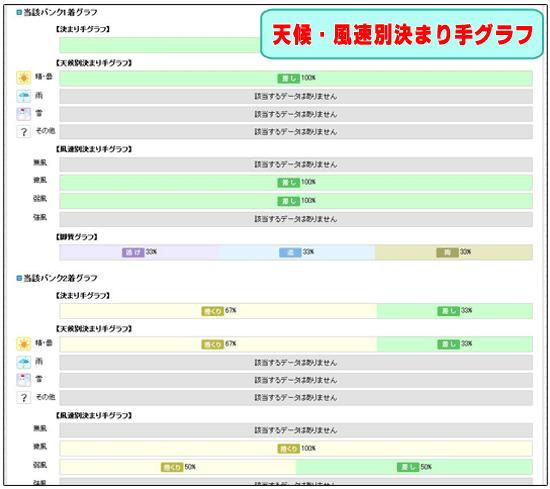Collapse the 当該バンク1着グラフ section
This screenshot has width=550, height=489.
(x=19, y=13)
